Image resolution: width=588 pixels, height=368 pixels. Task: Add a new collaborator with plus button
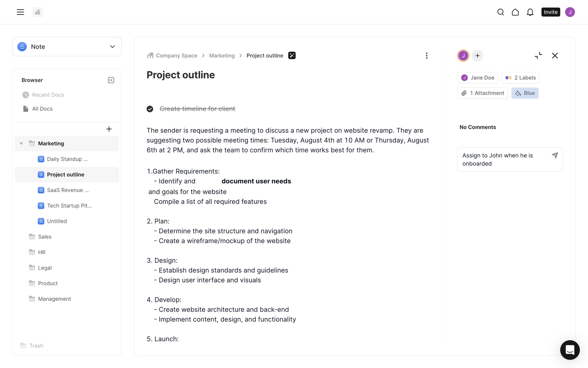pos(477,56)
